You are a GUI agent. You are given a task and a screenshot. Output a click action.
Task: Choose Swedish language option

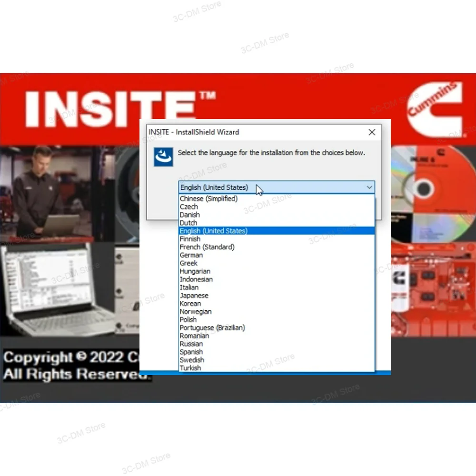pos(277,360)
